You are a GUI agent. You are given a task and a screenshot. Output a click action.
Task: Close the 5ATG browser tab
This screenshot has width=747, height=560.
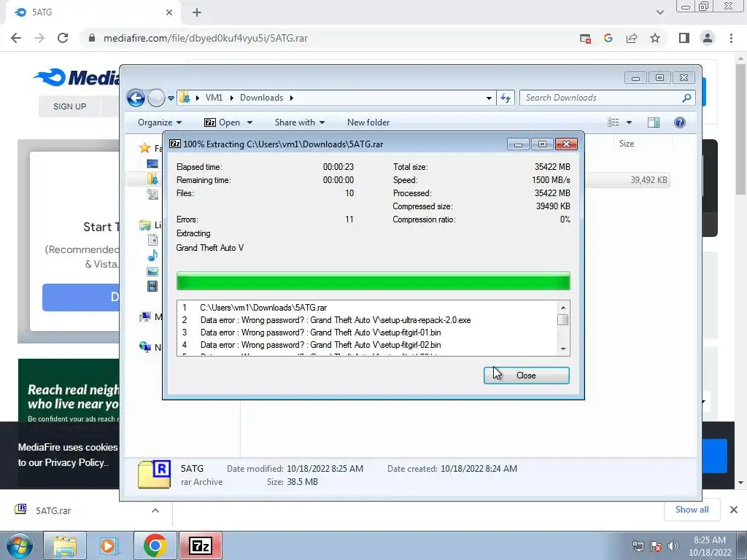pyautogui.click(x=169, y=12)
